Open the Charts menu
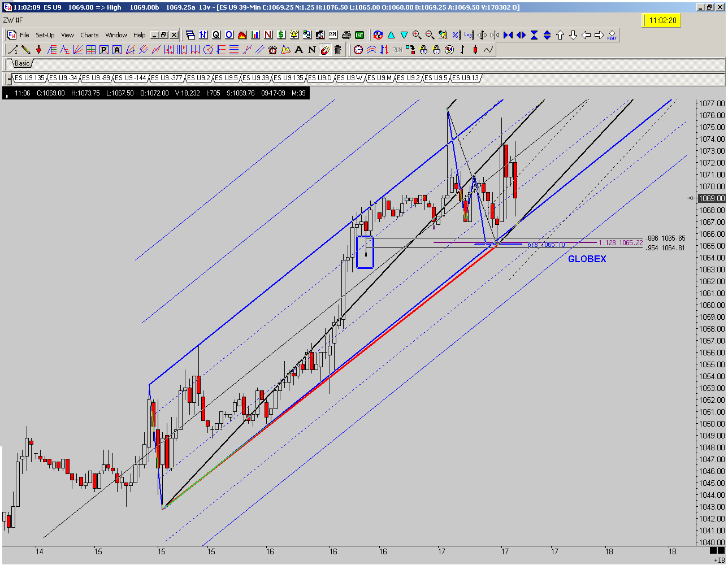The width and height of the screenshot is (728, 565). [89, 35]
